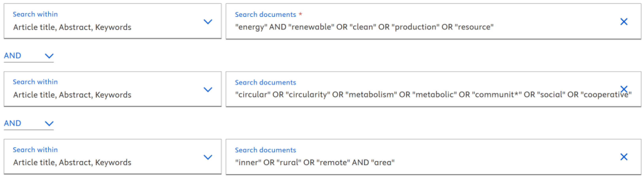Clear the "circular" OR "circularity" query with X
The image size is (644, 179).
[624, 89]
